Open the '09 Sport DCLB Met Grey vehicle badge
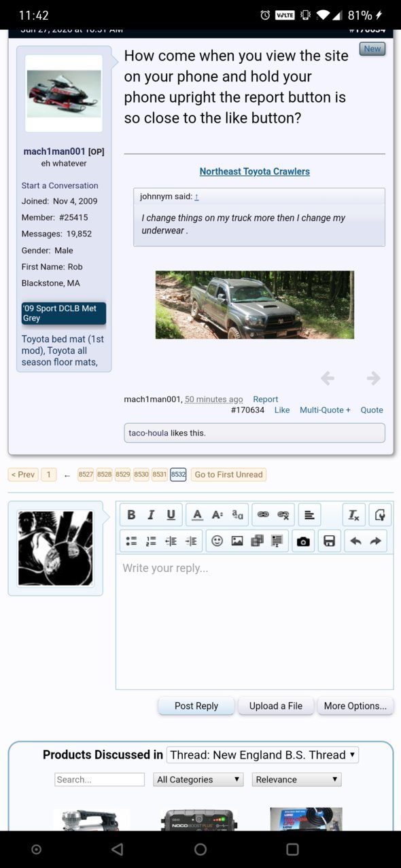This screenshot has width=401, height=868. (x=64, y=313)
